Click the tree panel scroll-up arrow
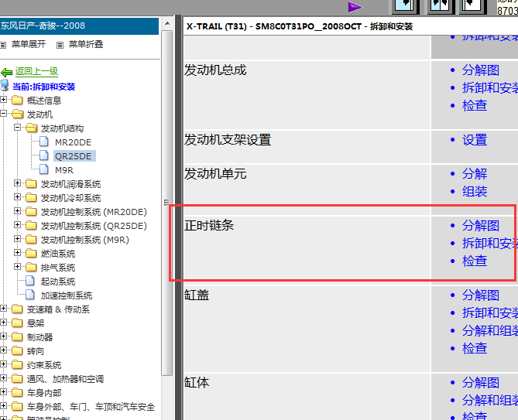 pyautogui.click(x=167, y=23)
